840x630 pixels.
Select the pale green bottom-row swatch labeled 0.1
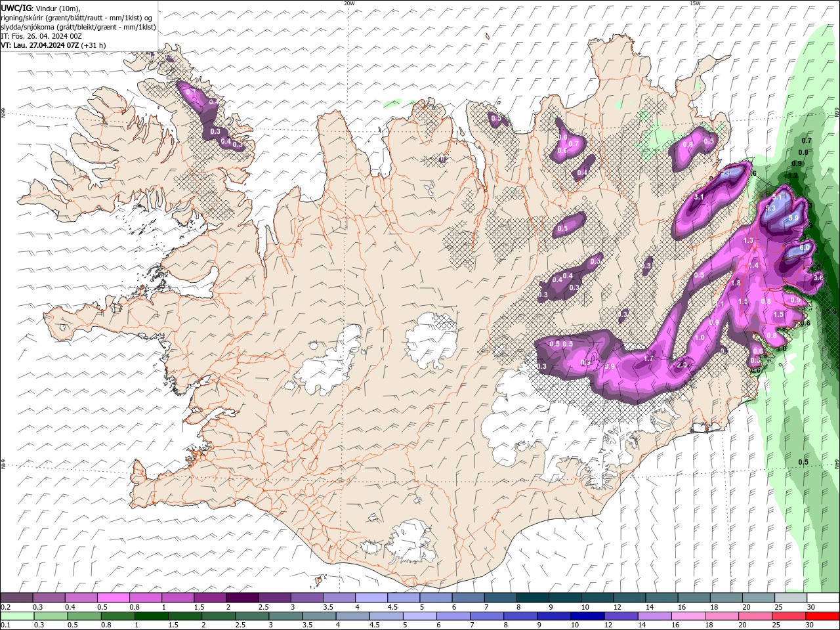coord(17,616)
